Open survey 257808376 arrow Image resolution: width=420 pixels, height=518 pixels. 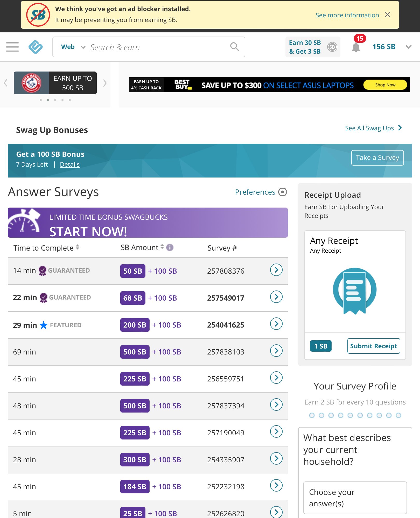click(x=276, y=270)
